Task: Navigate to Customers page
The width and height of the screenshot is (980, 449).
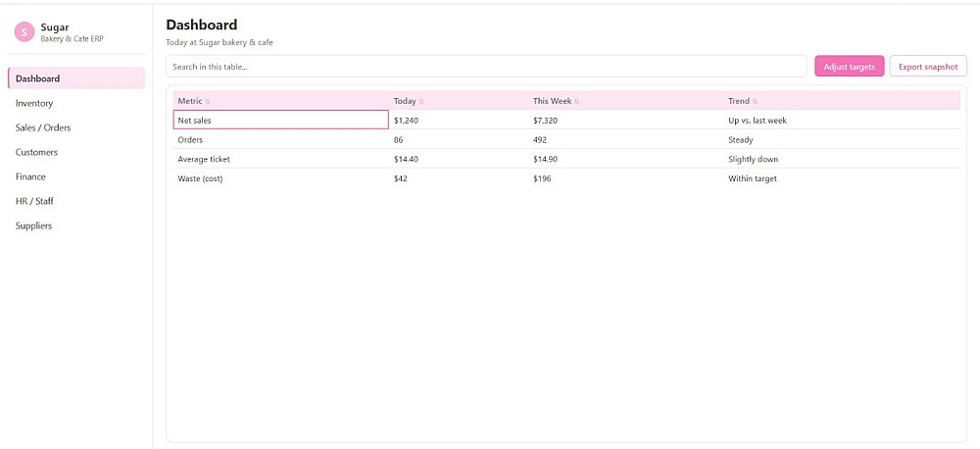Action: point(36,152)
